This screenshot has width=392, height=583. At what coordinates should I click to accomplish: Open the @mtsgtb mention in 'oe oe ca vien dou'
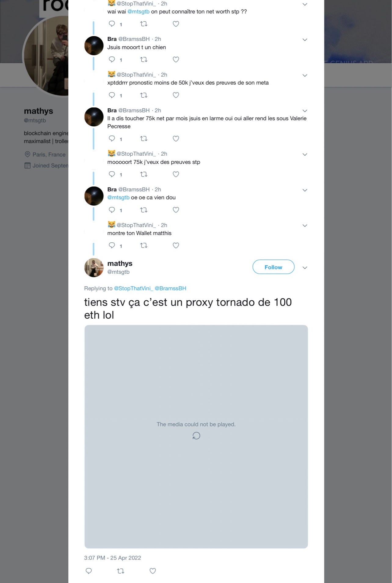tap(118, 197)
